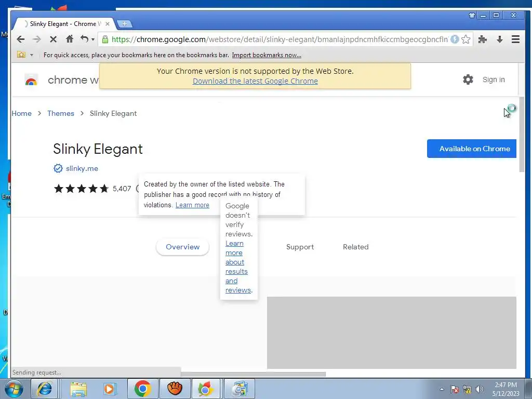Click the browser forward arrow
Viewport: 532px width, 399px height.
point(37,39)
